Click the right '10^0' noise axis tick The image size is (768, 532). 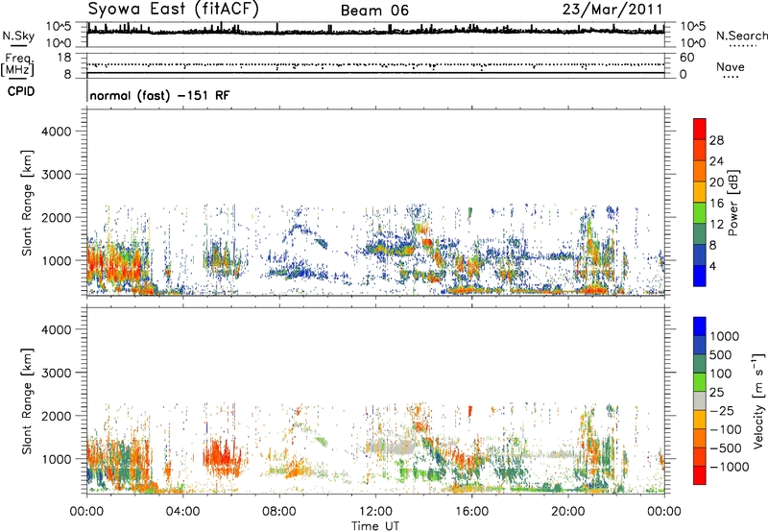693,43
